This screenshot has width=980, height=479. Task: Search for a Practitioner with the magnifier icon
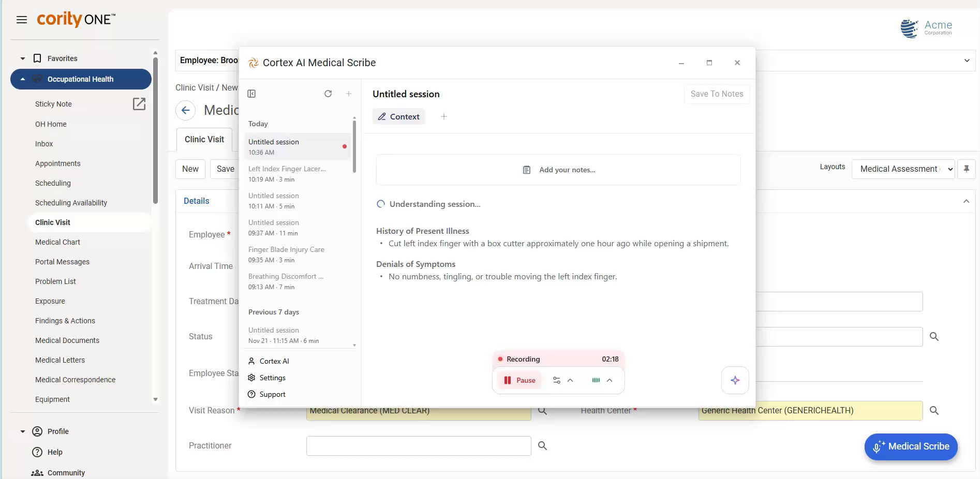tap(542, 445)
